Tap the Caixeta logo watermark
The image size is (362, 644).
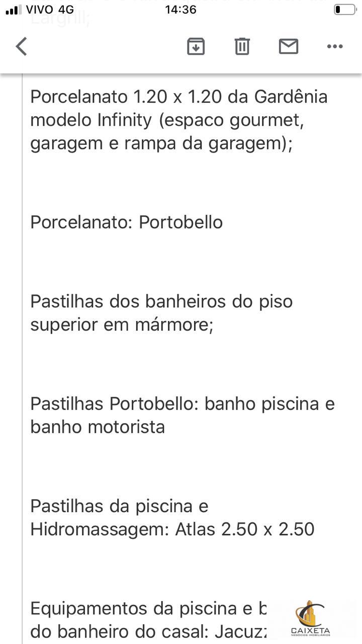pos(310,618)
